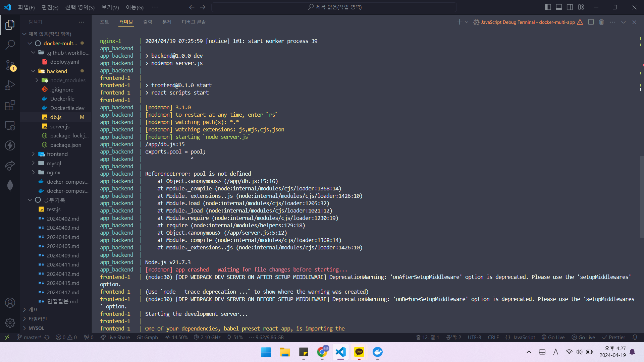Open the Explorer view in activity bar

coord(10,24)
